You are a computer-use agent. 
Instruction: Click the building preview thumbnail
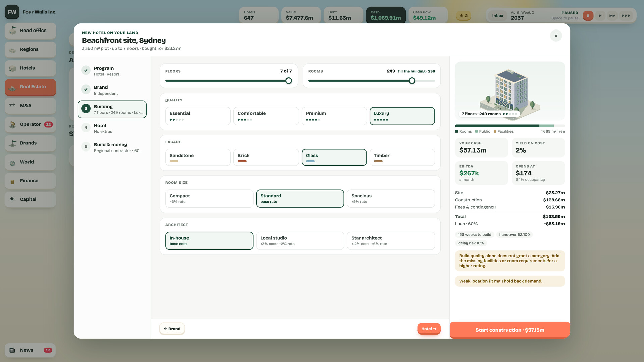pyautogui.click(x=510, y=91)
